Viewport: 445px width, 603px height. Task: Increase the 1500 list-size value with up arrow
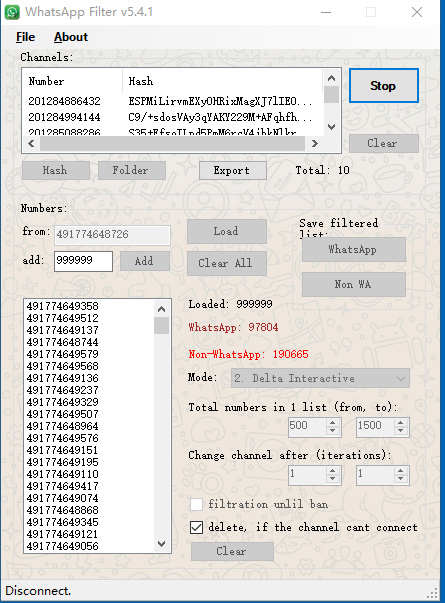coord(401,423)
